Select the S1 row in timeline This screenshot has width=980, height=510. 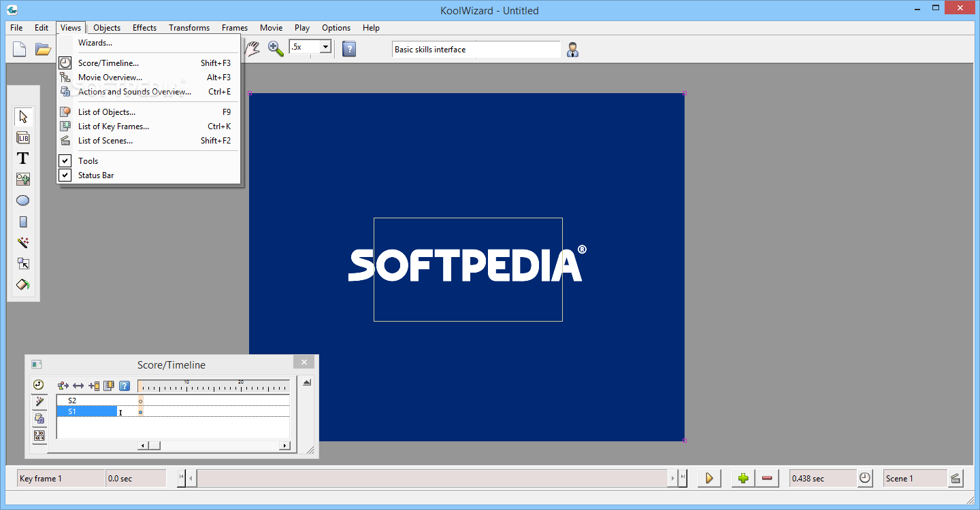[x=173, y=411]
